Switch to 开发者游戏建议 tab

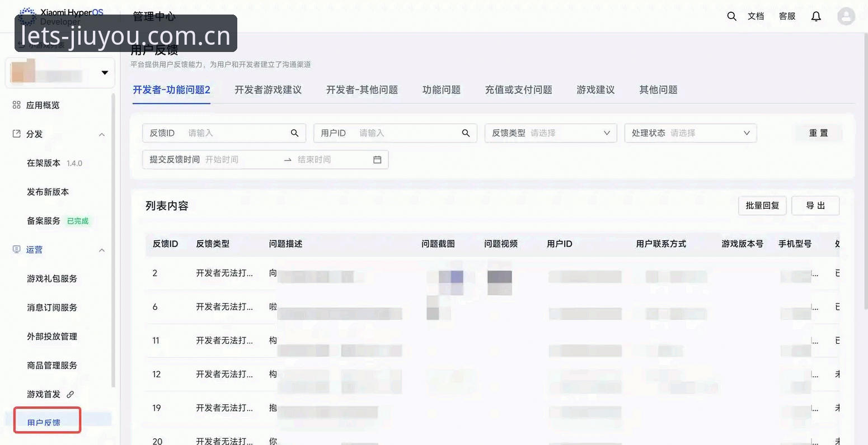click(268, 90)
